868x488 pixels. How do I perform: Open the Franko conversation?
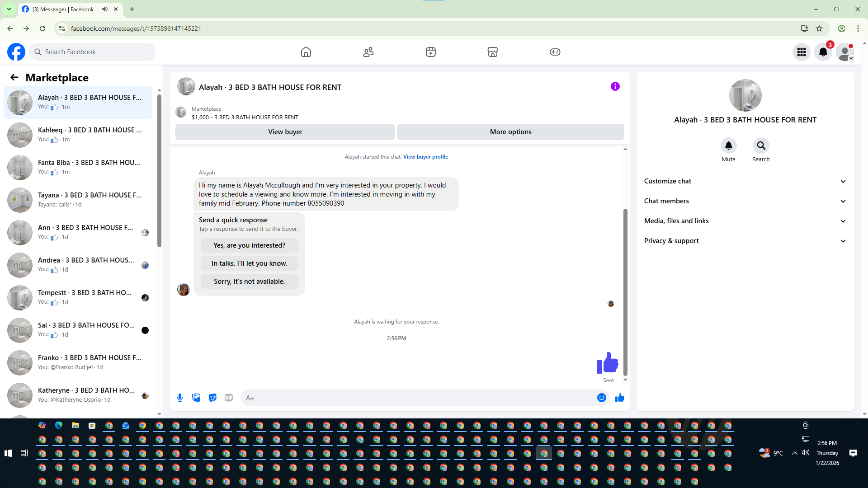pyautogui.click(x=78, y=363)
